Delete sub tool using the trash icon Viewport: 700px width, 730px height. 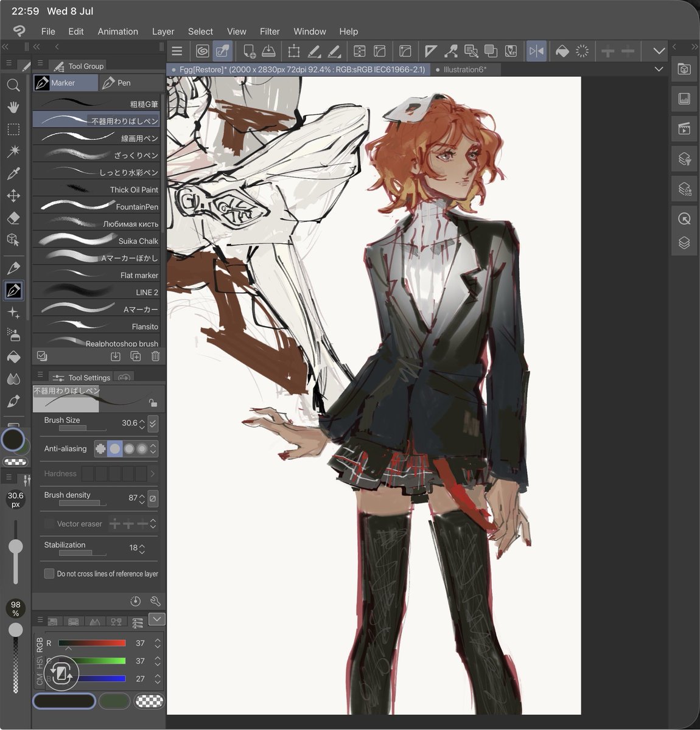pos(155,356)
